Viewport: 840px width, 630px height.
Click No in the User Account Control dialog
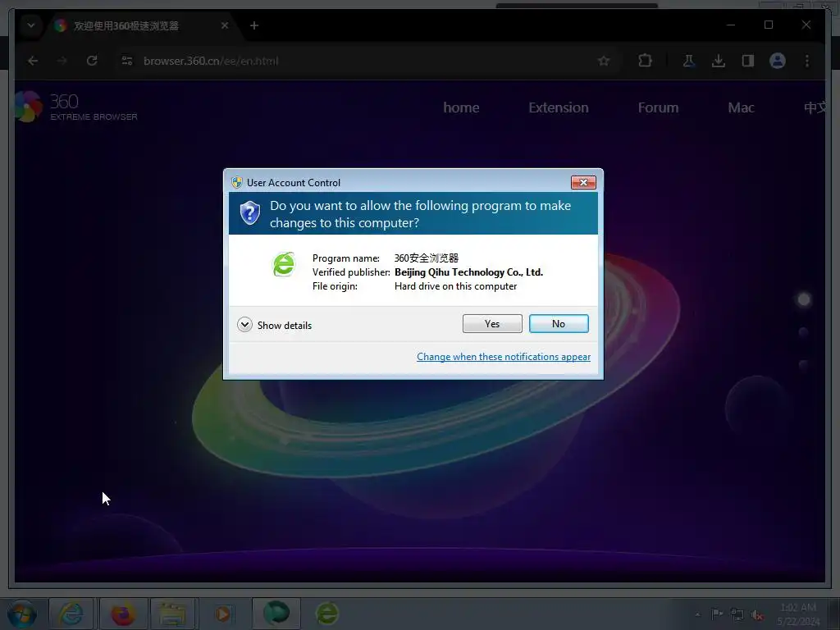coord(559,323)
